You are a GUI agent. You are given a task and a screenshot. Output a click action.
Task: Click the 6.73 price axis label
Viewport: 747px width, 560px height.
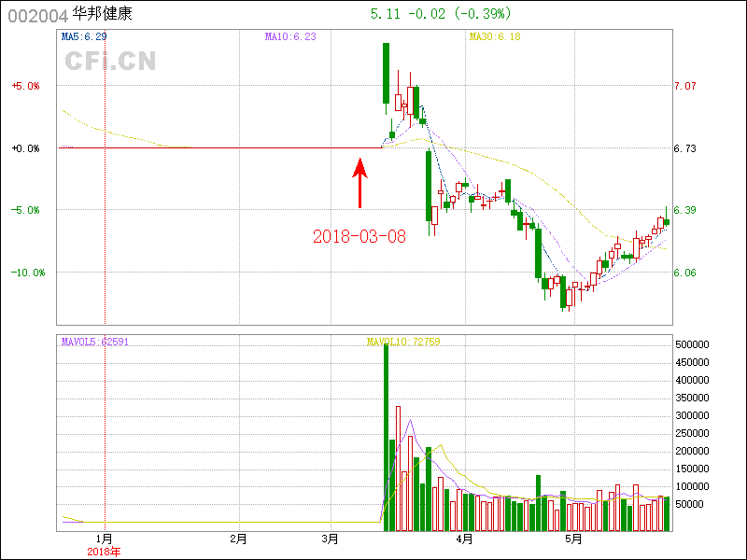point(684,148)
